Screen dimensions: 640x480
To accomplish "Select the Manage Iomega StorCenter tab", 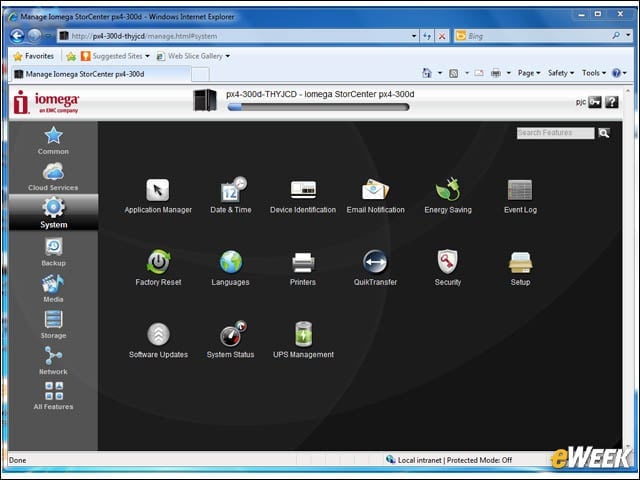I will (x=100, y=74).
